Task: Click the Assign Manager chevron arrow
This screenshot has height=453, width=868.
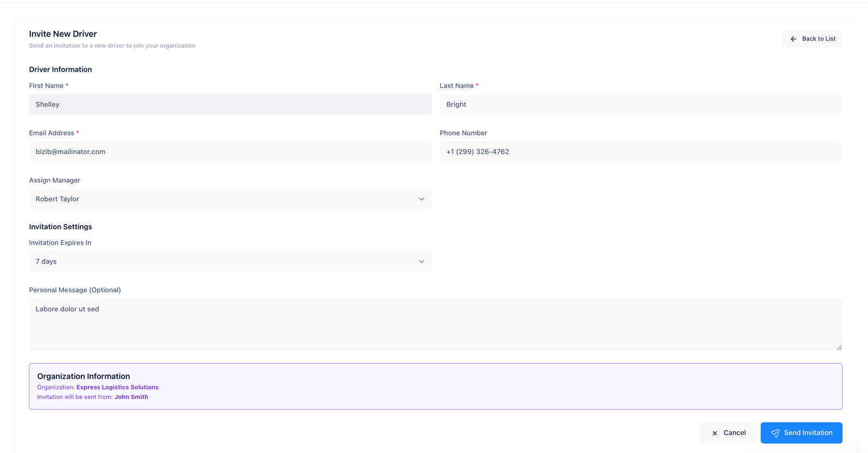Action: click(421, 199)
